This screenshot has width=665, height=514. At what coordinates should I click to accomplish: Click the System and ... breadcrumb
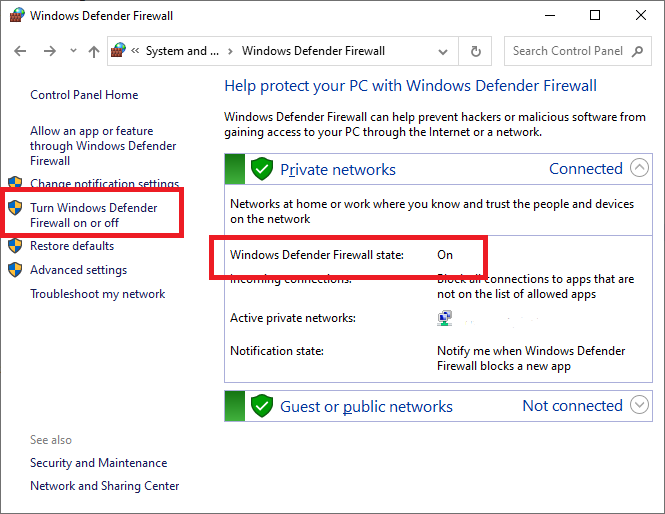[x=182, y=51]
